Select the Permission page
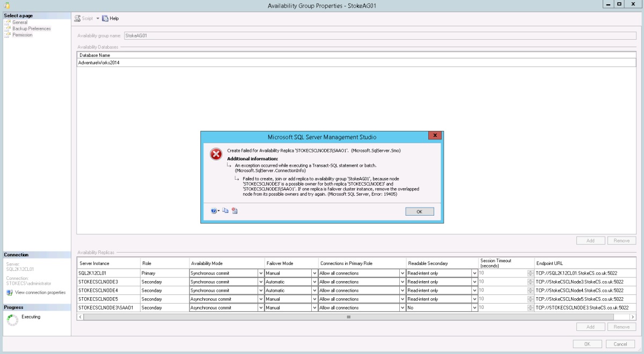 point(23,35)
